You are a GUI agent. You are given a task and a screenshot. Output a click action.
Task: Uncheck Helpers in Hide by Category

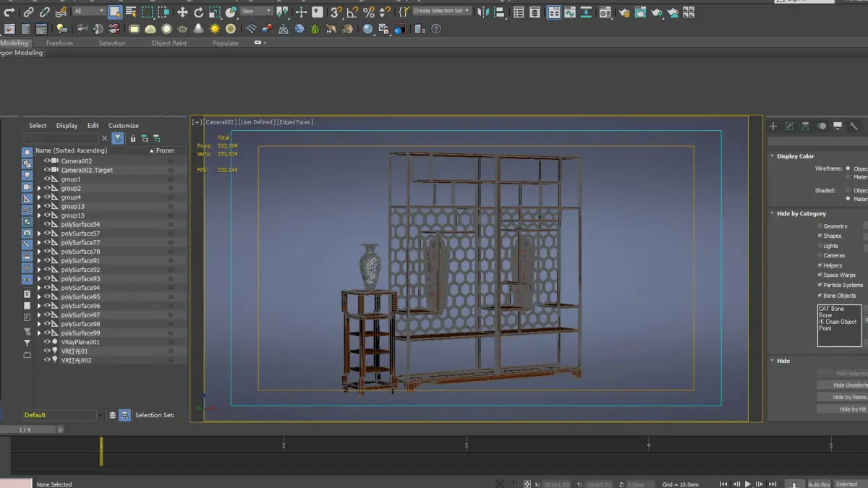click(x=820, y=265)
